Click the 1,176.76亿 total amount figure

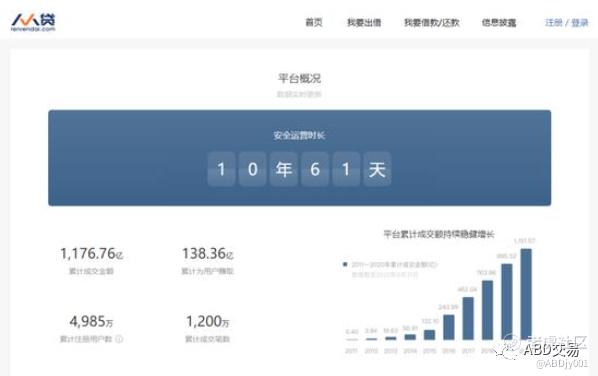pyautogui.click(x=92, y=254)
